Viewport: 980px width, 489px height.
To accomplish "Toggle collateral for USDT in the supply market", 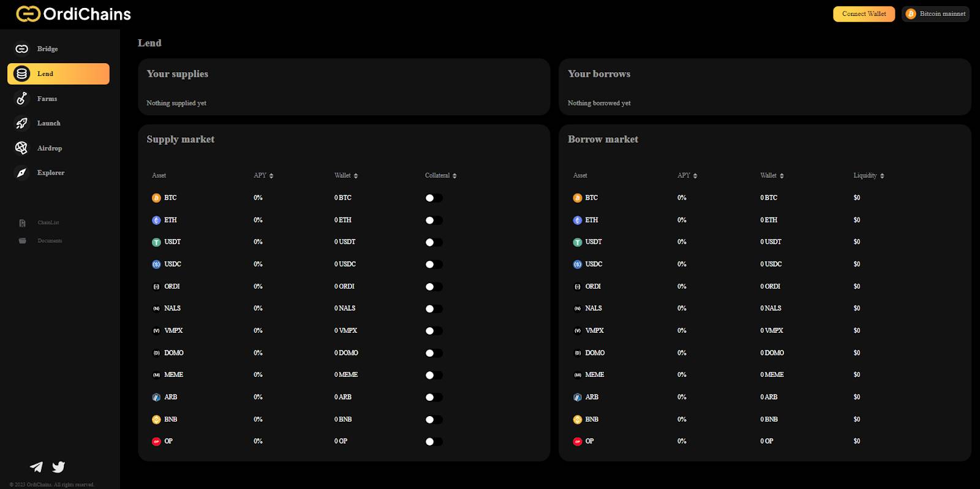I will [434, 242].
